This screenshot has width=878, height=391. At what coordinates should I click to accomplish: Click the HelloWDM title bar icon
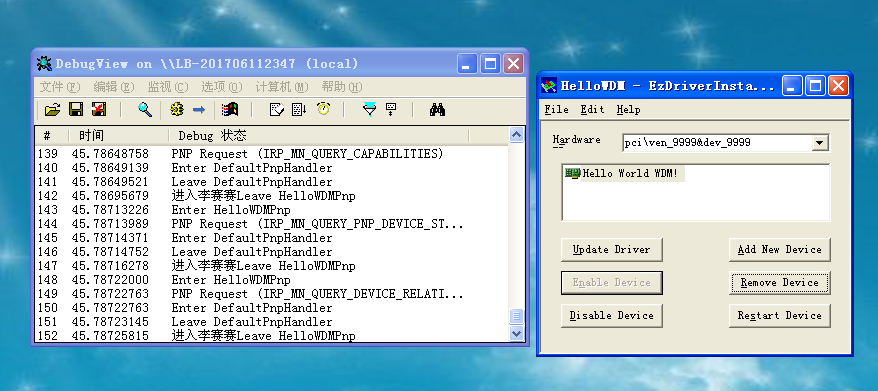click(549, 86)
